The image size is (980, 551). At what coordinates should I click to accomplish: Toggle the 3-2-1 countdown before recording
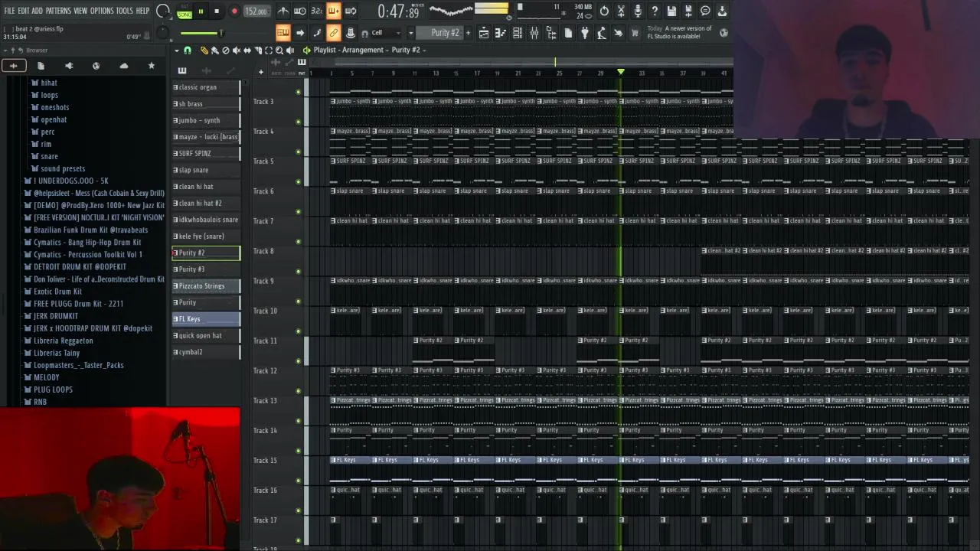[316, 11]
